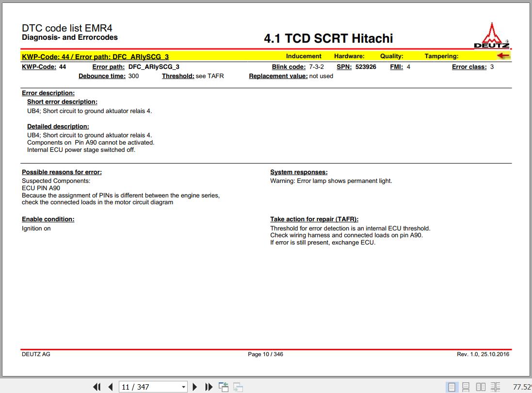Click the 'Enable condition:' heading
532x393 pixels.
(x=48, y=219)
